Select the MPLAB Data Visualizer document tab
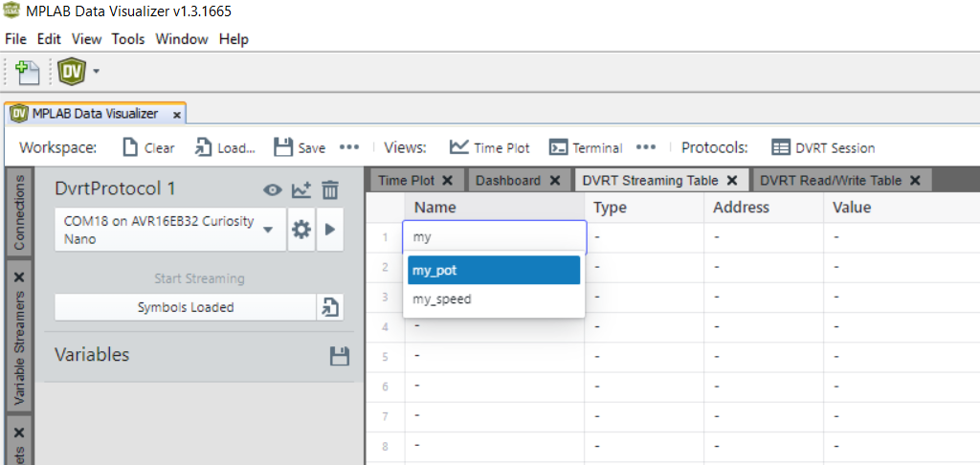 point(94,114)
